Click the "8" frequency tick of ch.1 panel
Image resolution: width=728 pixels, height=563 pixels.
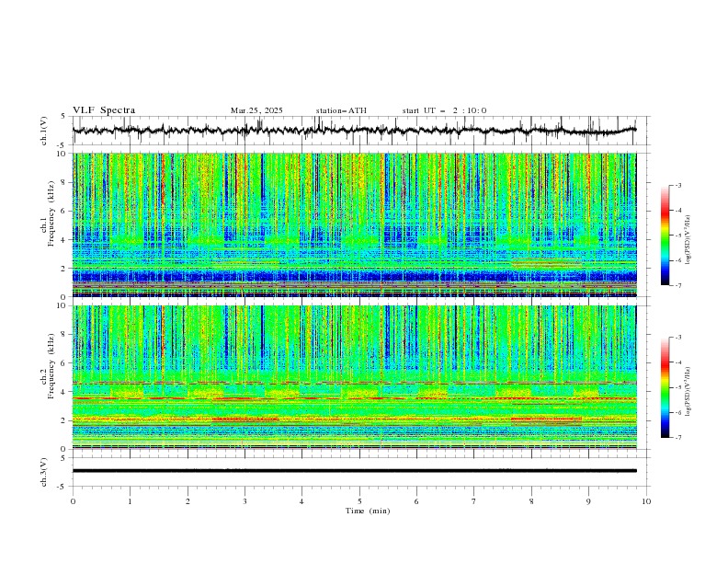tap(65, 182)
